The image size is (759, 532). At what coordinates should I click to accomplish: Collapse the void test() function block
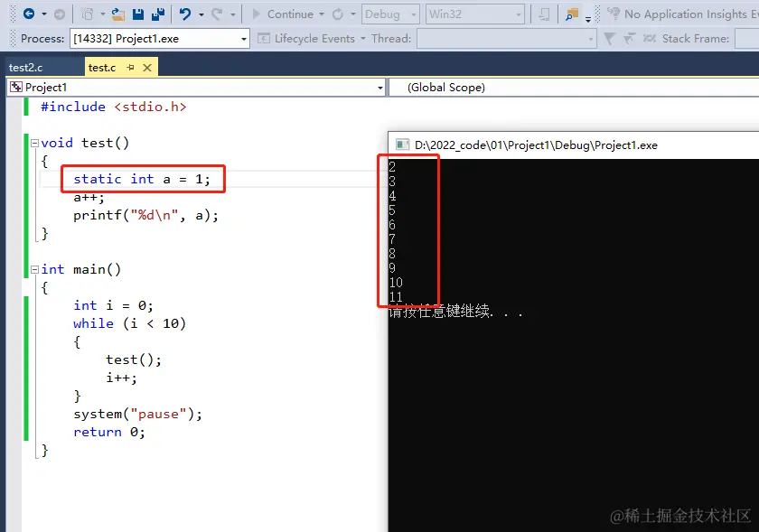pyautogui.click(x=34, y=143)
